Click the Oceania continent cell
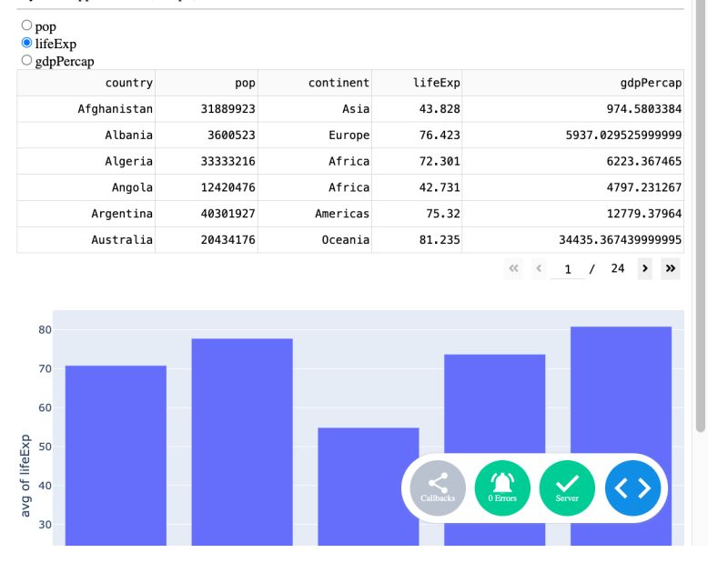 tap(315, 240)
